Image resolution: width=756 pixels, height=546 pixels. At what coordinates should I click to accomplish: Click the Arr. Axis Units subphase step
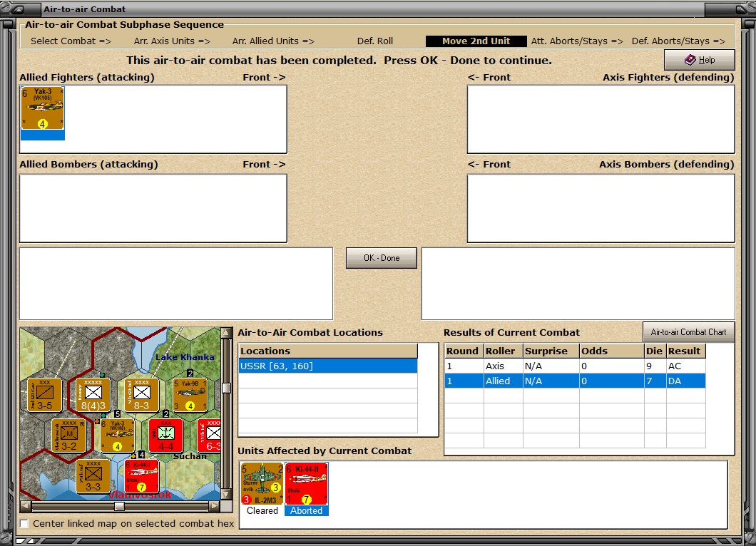click(172, 41)
